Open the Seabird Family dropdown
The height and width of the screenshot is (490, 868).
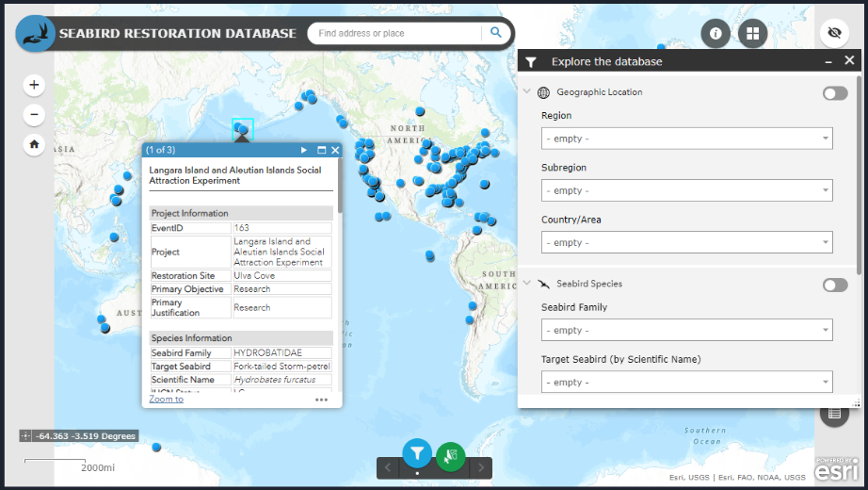[686, 331]
